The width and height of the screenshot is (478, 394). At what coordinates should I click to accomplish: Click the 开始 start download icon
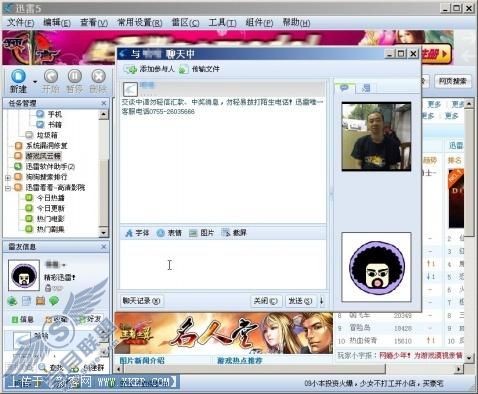pyautogui.click(x=51, y=76)
